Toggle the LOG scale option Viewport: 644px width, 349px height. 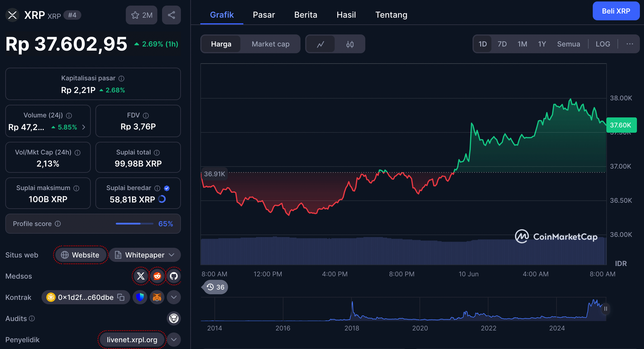603,44
